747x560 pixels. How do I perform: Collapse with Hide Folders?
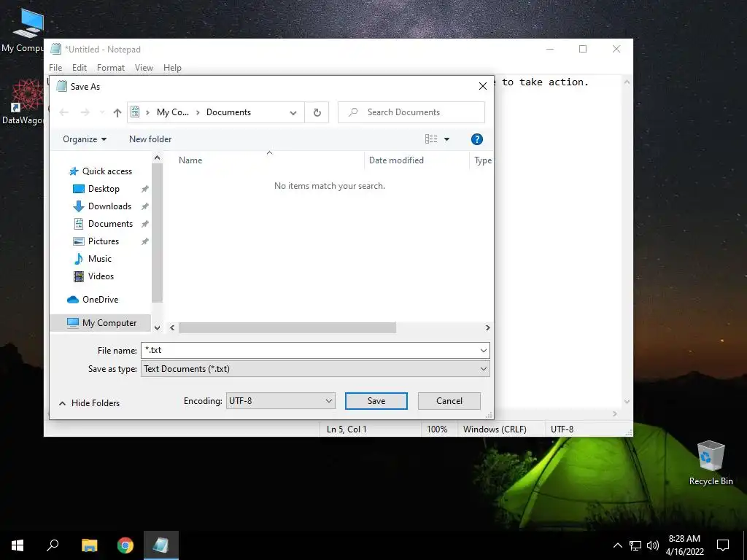[89, 402]
